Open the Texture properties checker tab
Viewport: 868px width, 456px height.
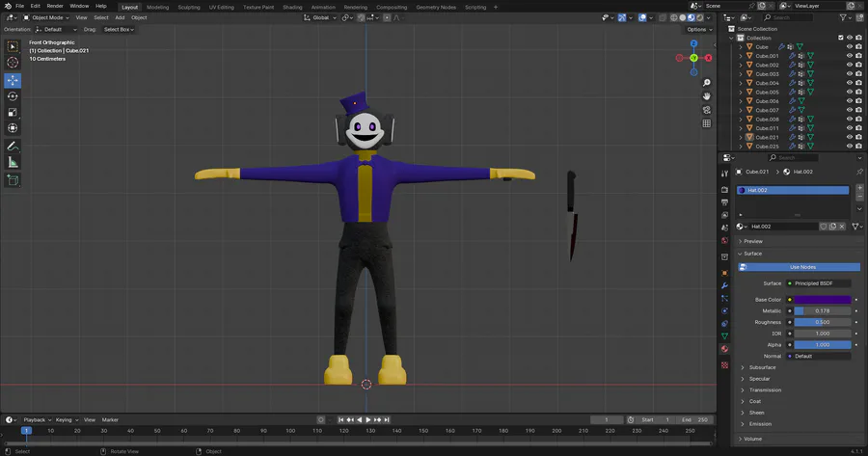pyautogui.click(x=724, y=365)
